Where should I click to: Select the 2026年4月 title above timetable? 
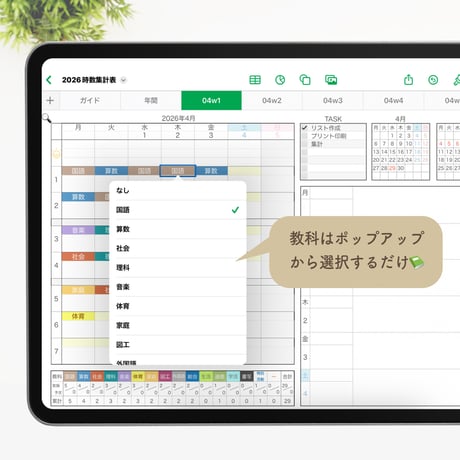[x=178, y=118]
